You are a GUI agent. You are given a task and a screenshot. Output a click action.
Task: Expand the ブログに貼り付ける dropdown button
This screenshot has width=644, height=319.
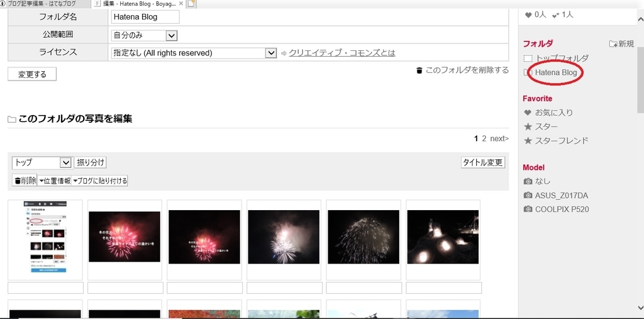click(x=99, y=181)
